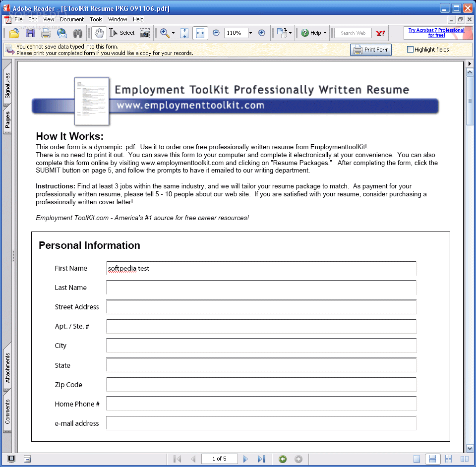Save a copy using the floppy disk icon
This screenshot has width=476, height=467.
30,33
